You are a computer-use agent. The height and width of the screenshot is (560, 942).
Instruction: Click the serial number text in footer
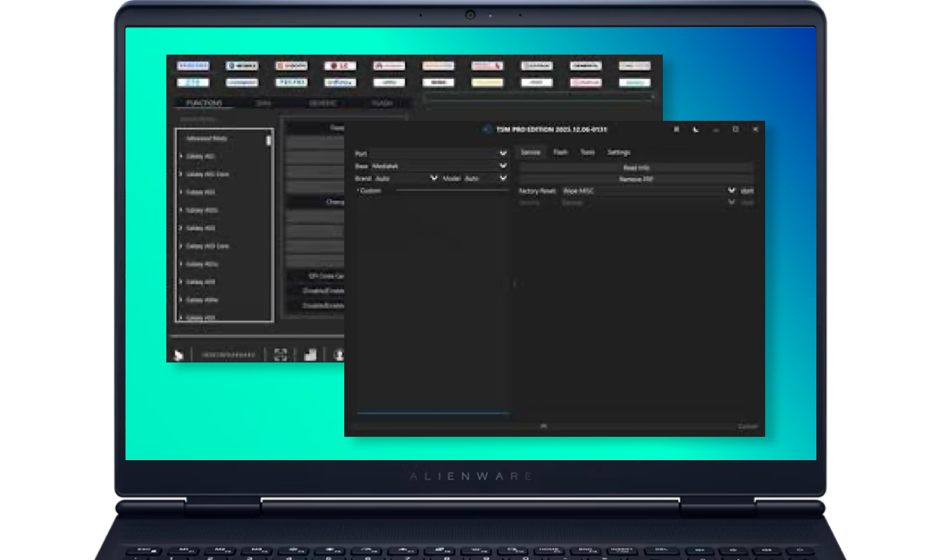(x=228, y=355)
